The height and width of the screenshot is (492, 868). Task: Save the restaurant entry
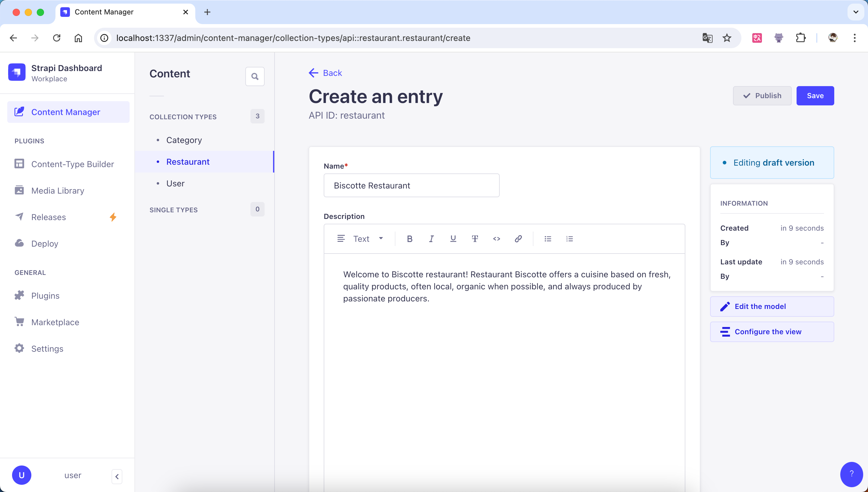(x=815, y=96)
